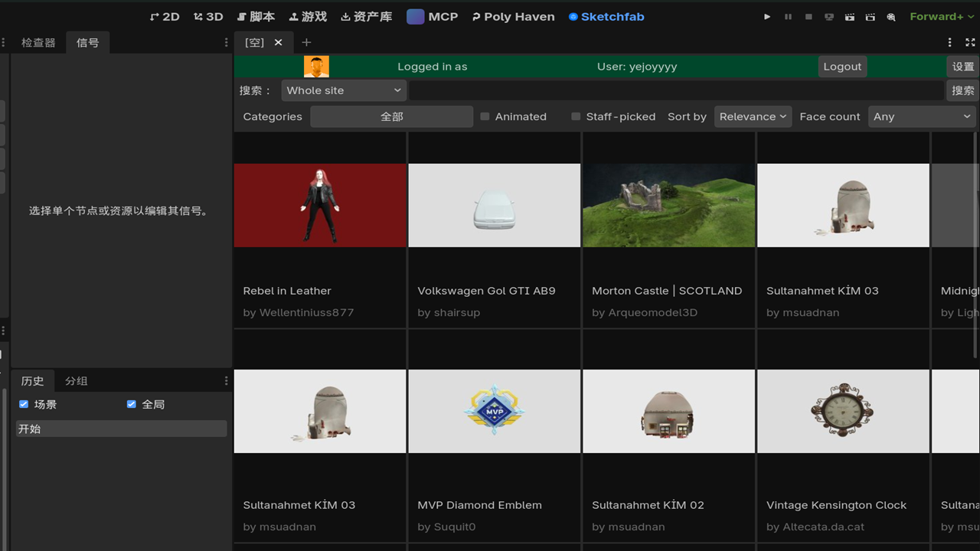Enable the Animated filter checkbox
This screenshot has height=551, width=980.
[485, 116]
